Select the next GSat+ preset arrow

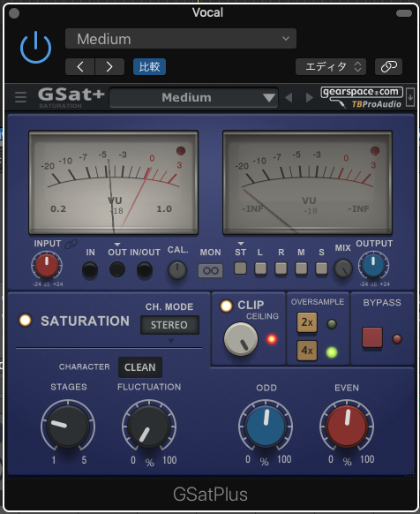(309, 98)
